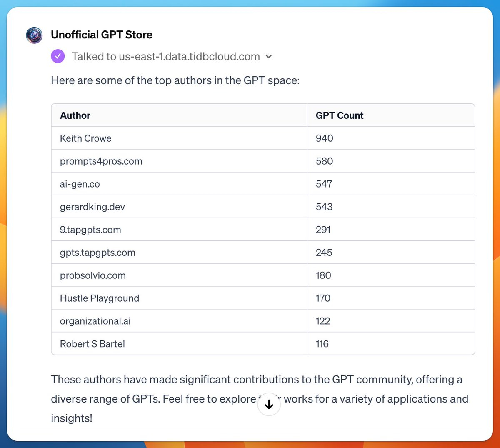Click the Unofficial GPT Store avatar icon

34,35
